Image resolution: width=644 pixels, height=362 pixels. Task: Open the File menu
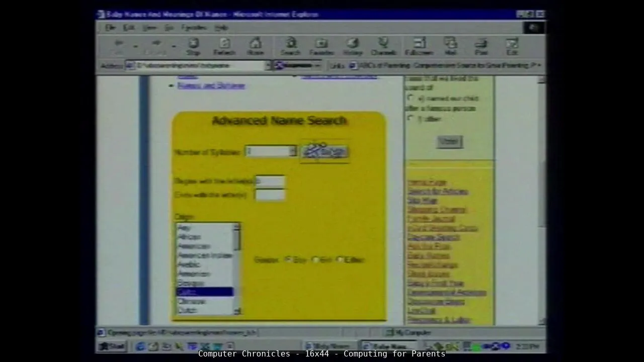click(x=110, y=28)
